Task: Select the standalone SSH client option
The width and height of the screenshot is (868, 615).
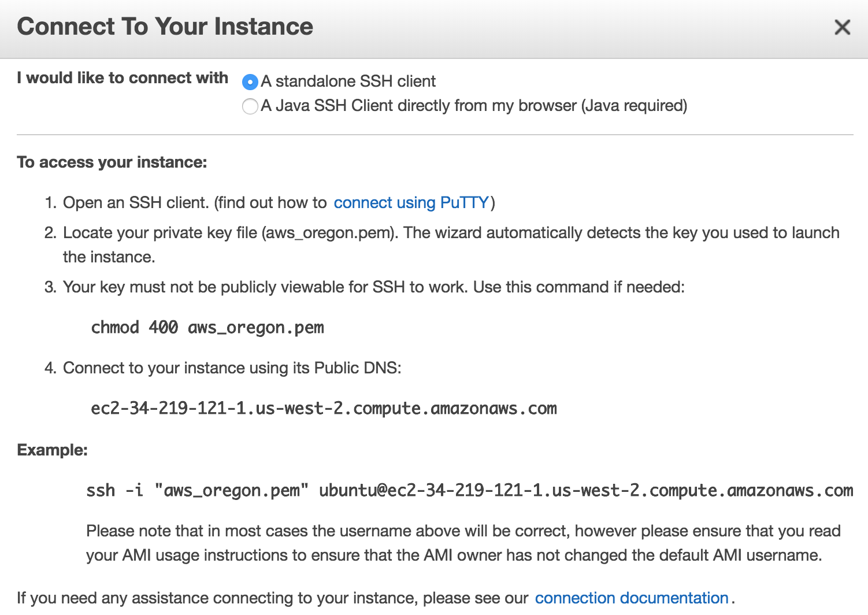Action: pyautogui.click(x=250, y=82)
